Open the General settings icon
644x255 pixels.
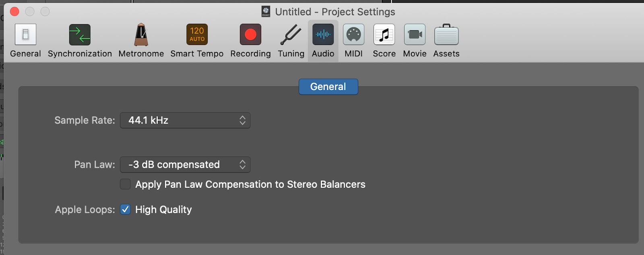(25, 35)
